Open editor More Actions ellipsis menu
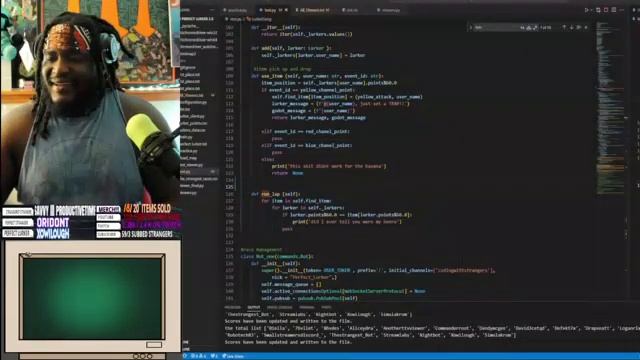This screenshot has height=360, width=640. pyautogui.click(x=622, y=10)
